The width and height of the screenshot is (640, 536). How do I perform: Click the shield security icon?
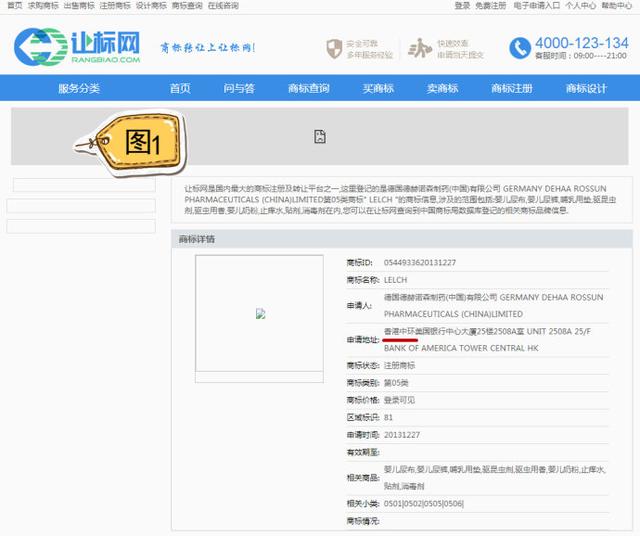coord(334,49)
